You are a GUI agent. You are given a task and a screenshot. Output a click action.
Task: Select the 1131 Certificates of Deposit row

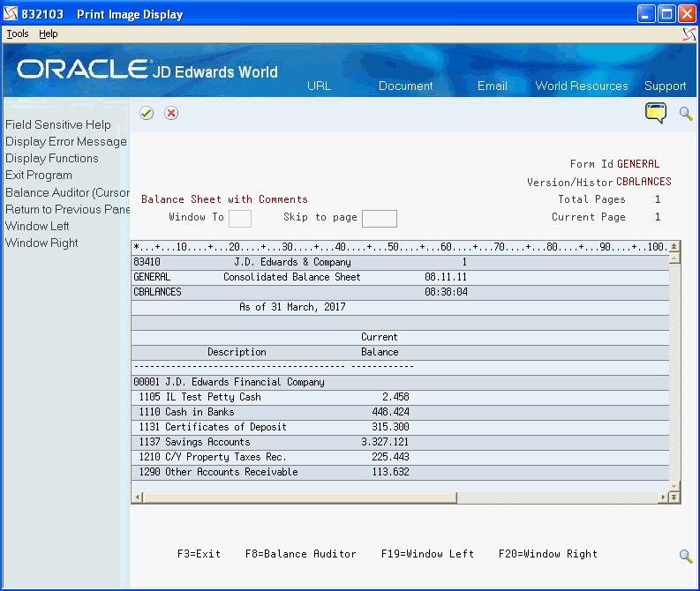point(400,427)
